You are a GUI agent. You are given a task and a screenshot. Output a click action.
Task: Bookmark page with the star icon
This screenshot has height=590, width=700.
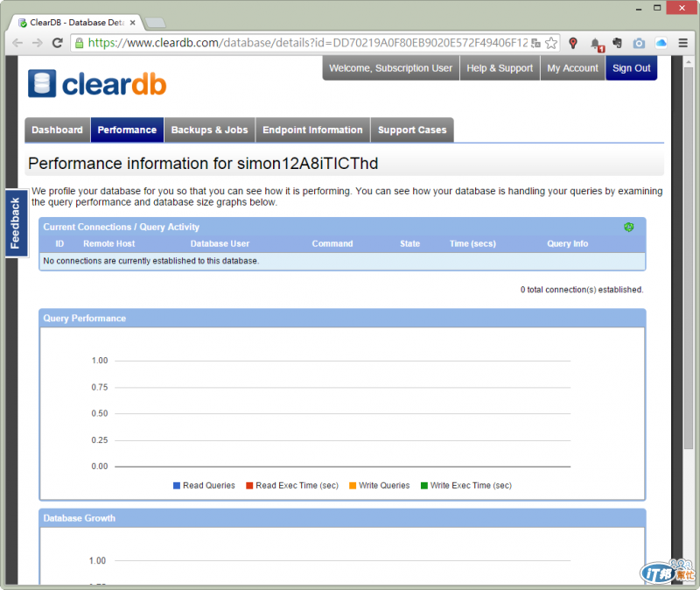point(551,43)
